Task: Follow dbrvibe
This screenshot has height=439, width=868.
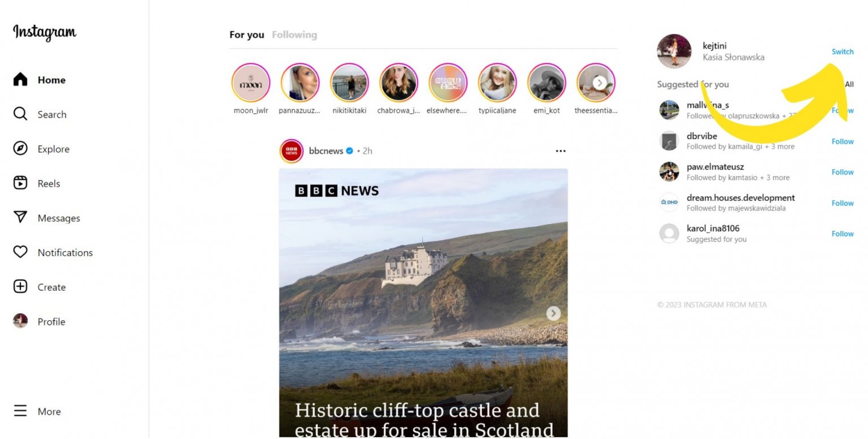Action: tap(843, 141)
